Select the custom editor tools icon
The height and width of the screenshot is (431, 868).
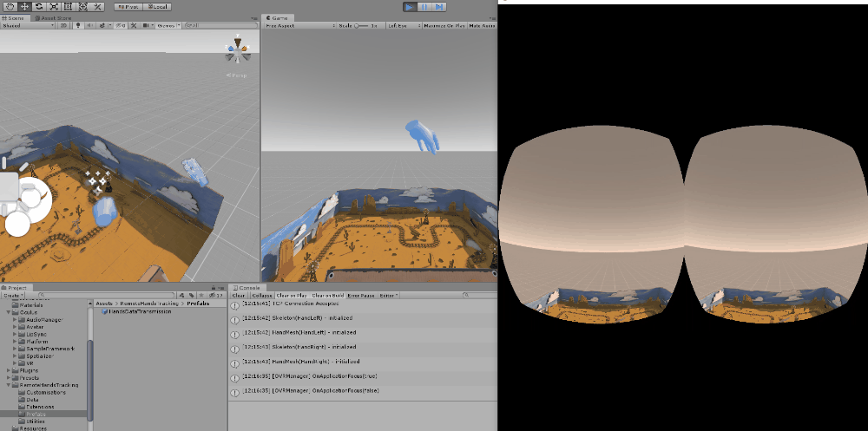[97, 7]
